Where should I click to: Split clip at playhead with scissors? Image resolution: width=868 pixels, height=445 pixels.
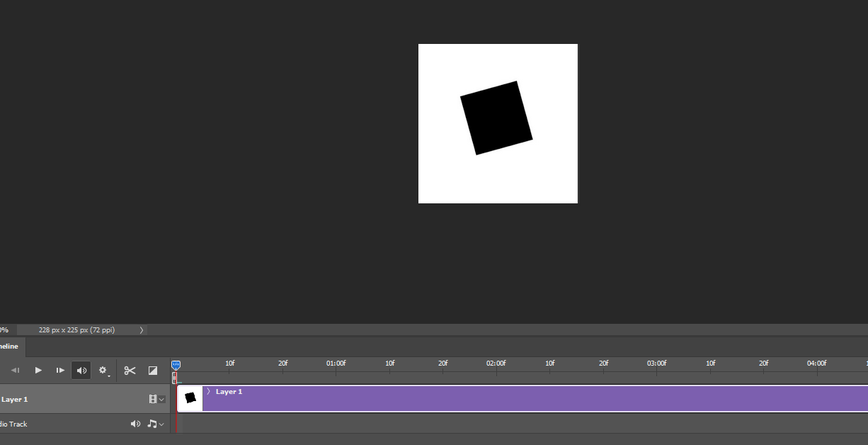(130, 371)
